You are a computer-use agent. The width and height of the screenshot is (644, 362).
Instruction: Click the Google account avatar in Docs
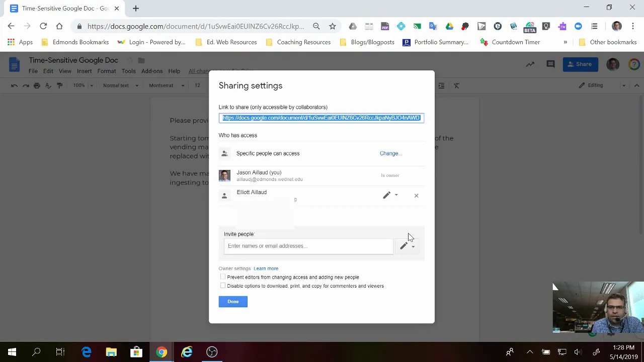point(613,64)
